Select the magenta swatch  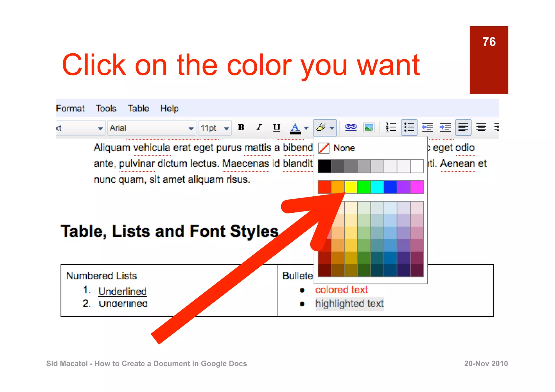[x=417, y=187]
